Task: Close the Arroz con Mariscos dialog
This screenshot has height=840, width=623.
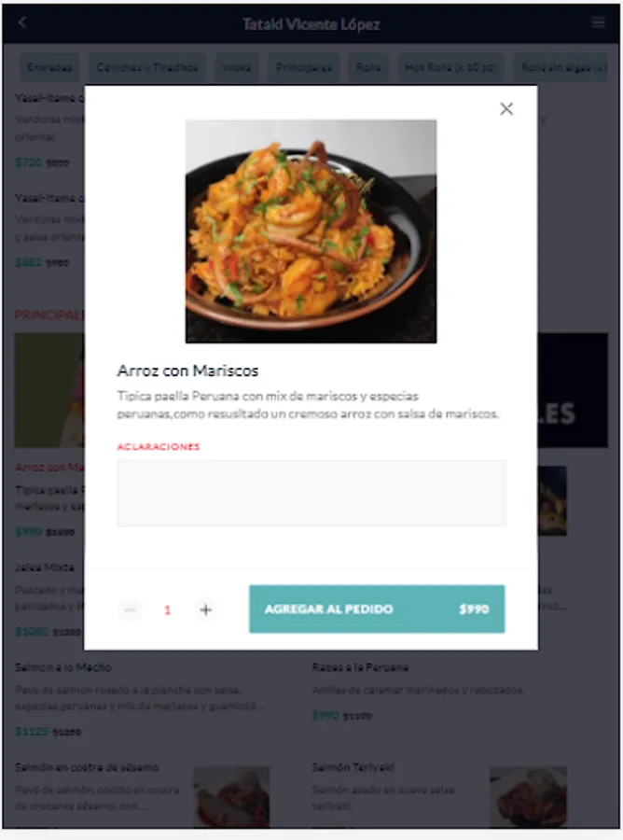Action: pyautogui.click(x=506, y=109)
